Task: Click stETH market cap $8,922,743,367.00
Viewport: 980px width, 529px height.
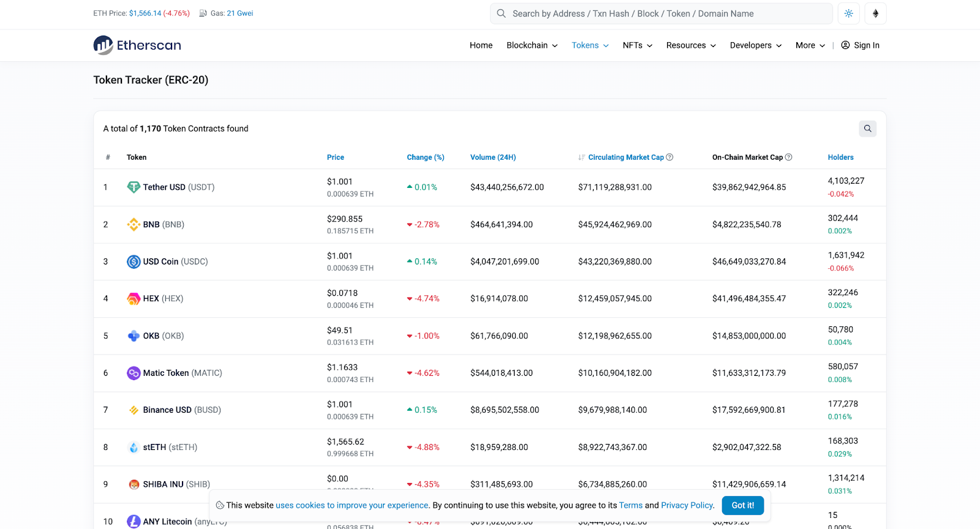Action: [x=612, y=448]
